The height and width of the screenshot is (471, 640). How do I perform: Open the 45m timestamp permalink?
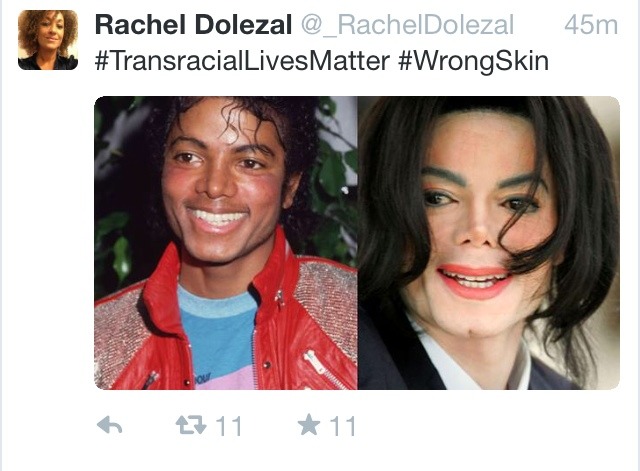[x=591, y=25]
